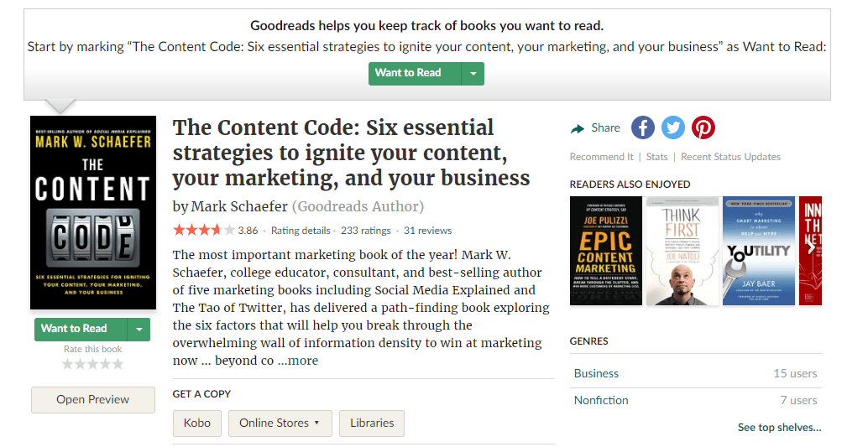Expand description with the ...more link
868x447 pixels.
click(x=298, y=361)
